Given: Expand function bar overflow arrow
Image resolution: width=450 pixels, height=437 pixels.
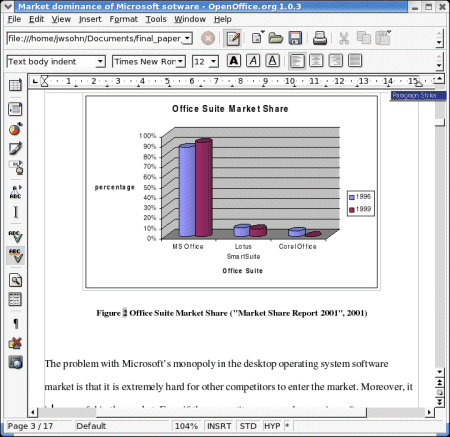Looking at the screenshot, I should (439, 42).
